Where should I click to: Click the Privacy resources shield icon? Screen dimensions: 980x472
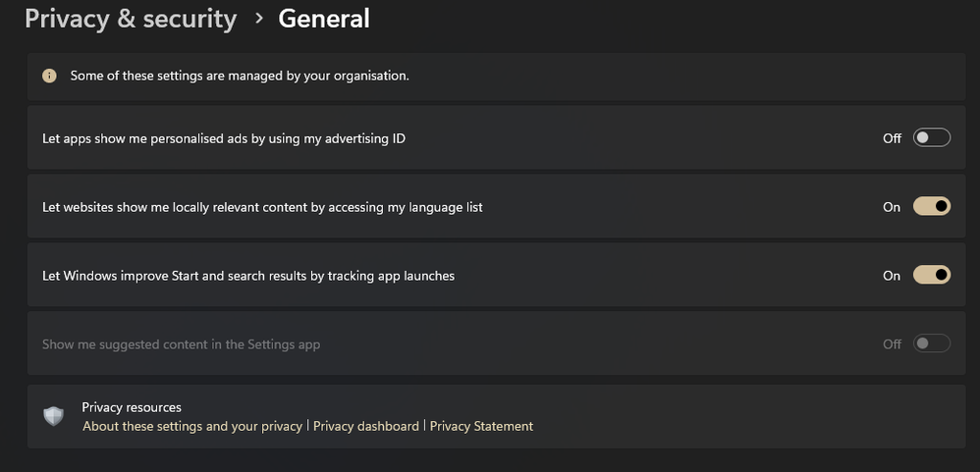(x=54, y=416)
